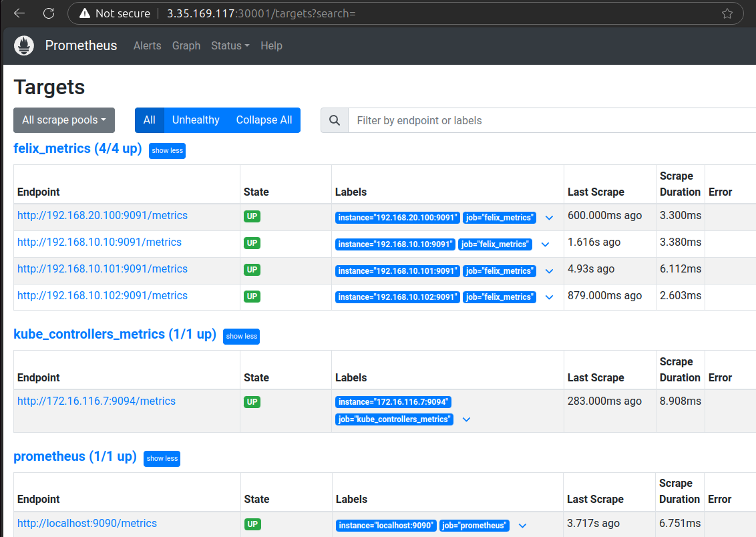Click last scrape value 600.000ms ago
This screenshot has height=537, width=756.
[604, 216]
